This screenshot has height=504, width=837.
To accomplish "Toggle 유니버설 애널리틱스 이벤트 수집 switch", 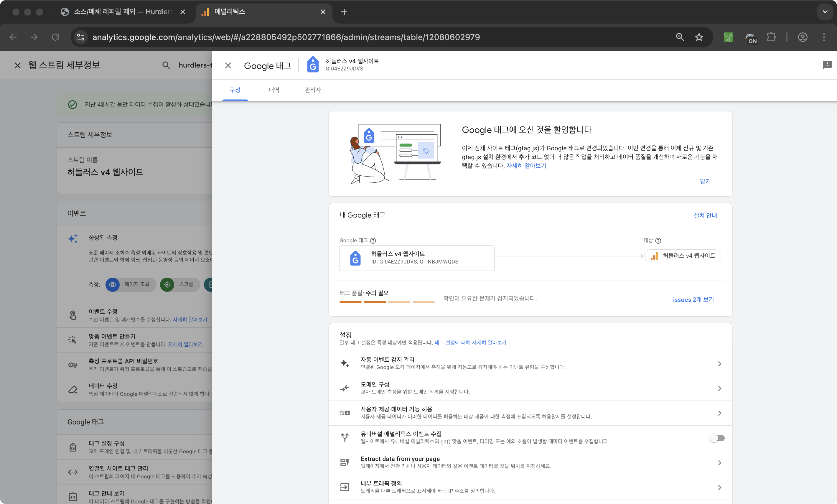I will (x=717, y=438).
